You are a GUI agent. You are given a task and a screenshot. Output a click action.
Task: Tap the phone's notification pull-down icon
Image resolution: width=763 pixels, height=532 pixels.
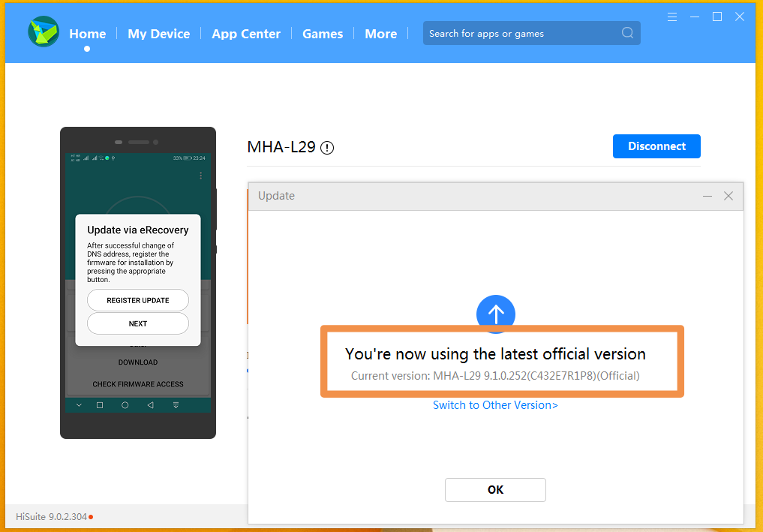(176, 405)
